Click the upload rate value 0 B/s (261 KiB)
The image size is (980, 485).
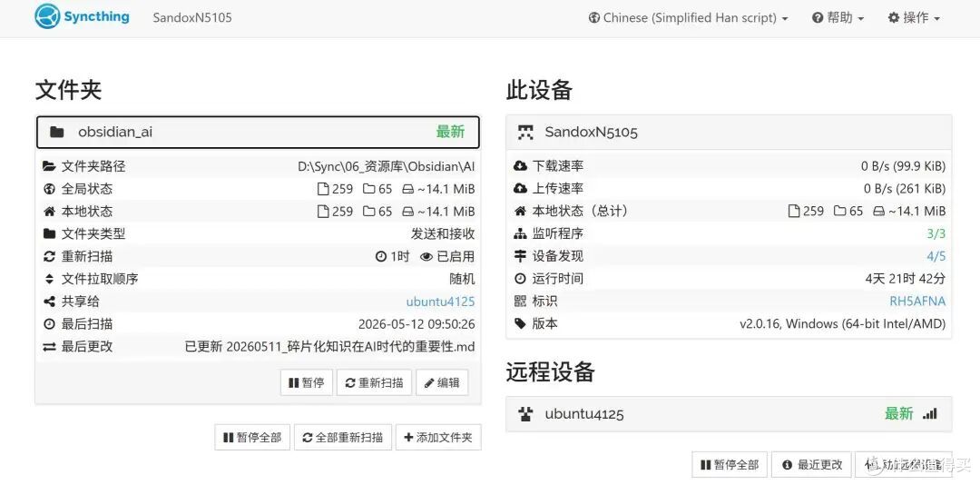point(905,189)
